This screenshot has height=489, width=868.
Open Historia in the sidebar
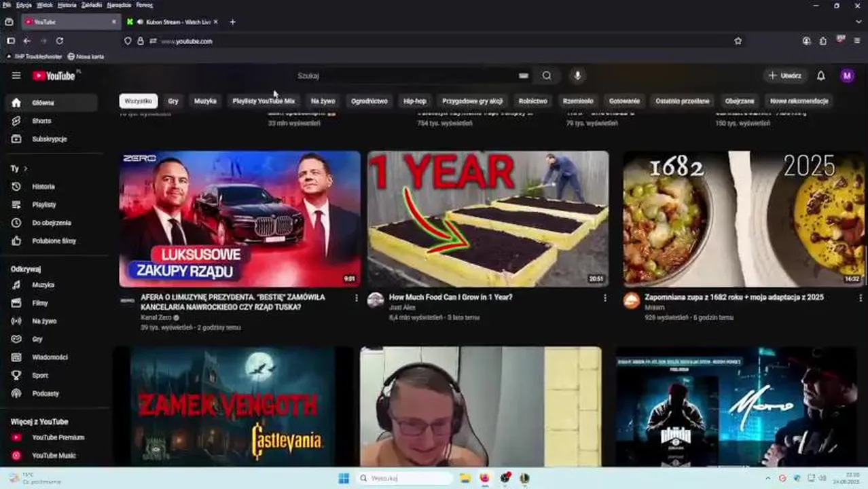[52, 186]
